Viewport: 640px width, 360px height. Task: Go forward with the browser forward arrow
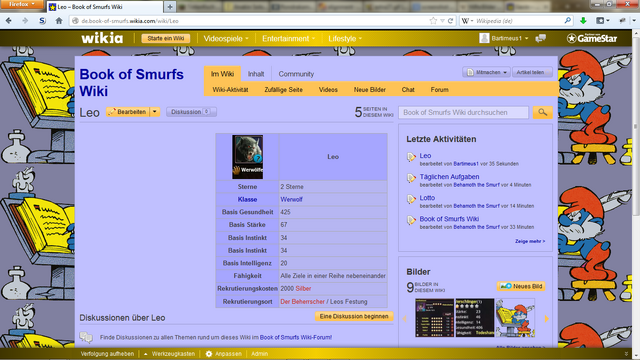click(x=25, y=20)
